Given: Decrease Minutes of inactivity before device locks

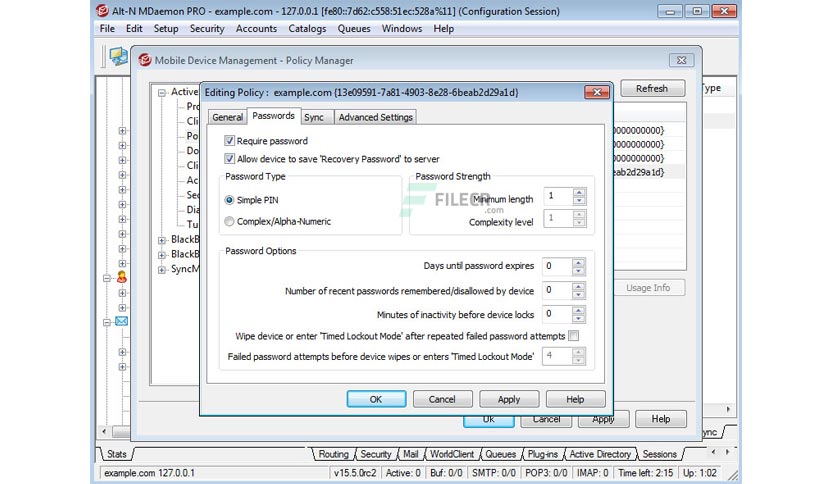Looking at the screenshot, I should pos(578,318).
